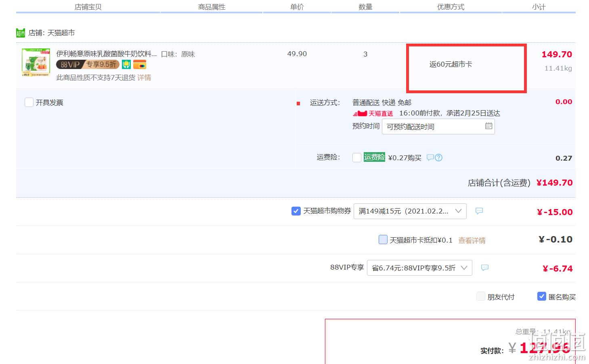This screenshot has width=589, height=364.
Task: Check the 开具发票 checkbox
Action: tap(29, 103)
